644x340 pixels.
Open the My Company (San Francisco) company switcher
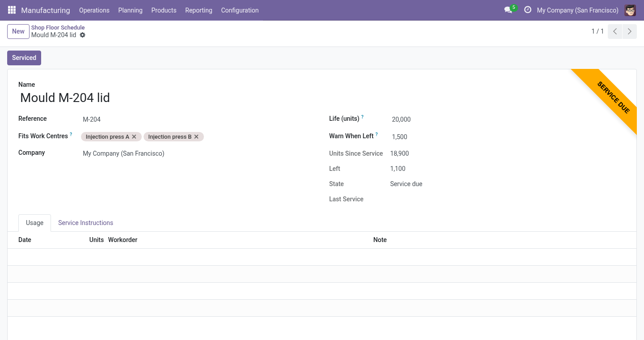tap(578, 10)
